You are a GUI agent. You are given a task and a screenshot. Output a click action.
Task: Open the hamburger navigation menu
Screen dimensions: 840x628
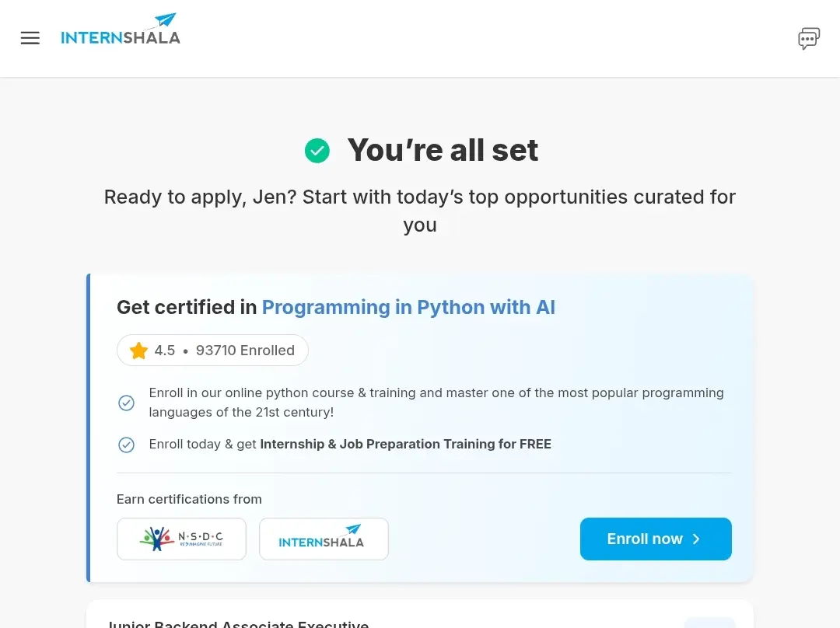[x=30, y=38]
